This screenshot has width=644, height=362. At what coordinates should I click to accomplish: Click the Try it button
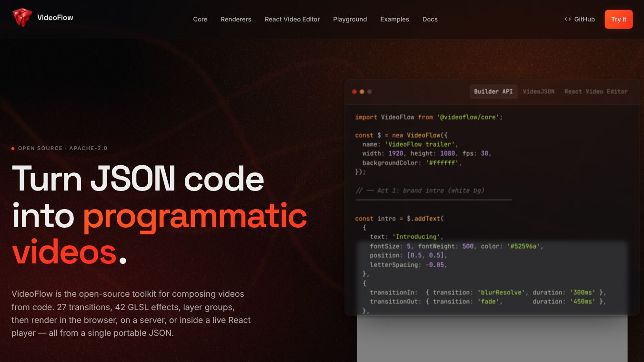pos(619,20)
